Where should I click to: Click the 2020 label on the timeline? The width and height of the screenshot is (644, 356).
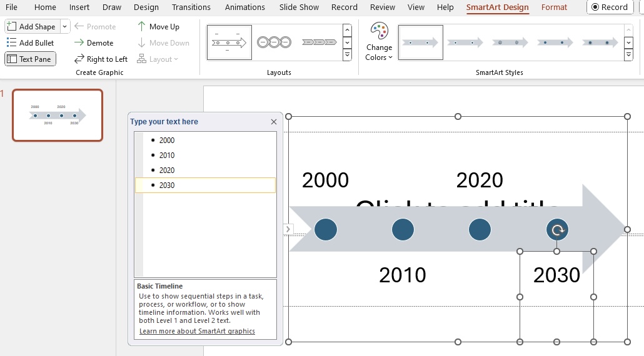pyautogui.click(x=480, y=180)
